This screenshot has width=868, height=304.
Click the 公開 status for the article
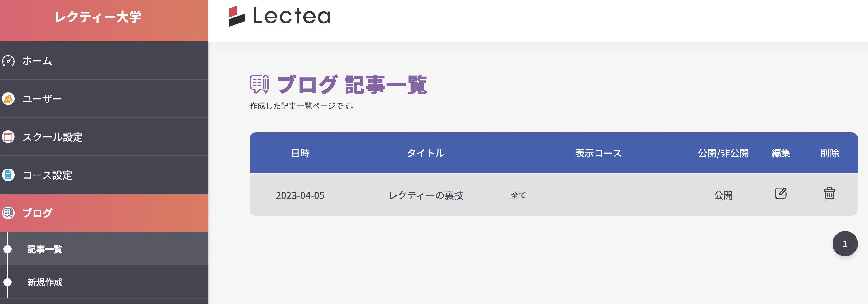click(723, 196)
